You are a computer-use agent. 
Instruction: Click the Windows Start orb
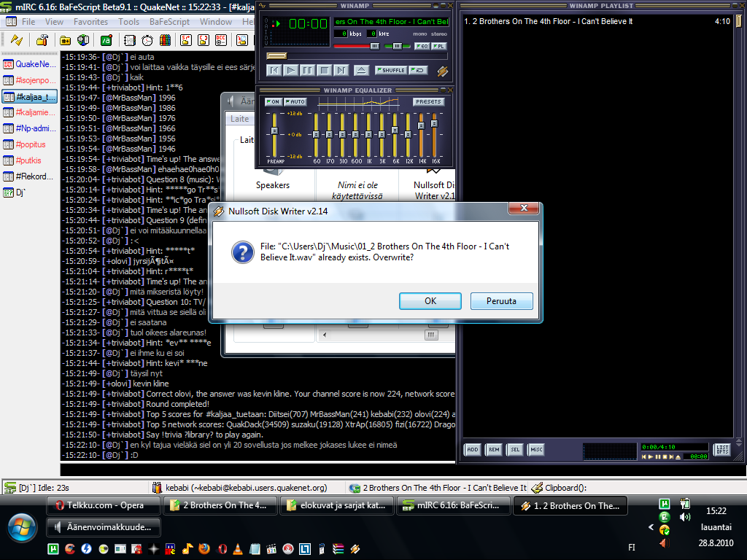click(22, 528)
